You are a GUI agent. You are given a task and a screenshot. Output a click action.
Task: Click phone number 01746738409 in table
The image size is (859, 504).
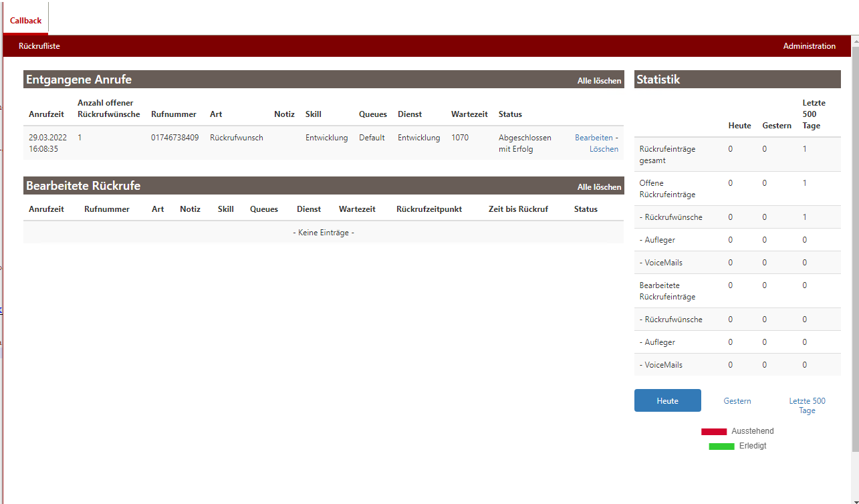click(x=174, y=138)
